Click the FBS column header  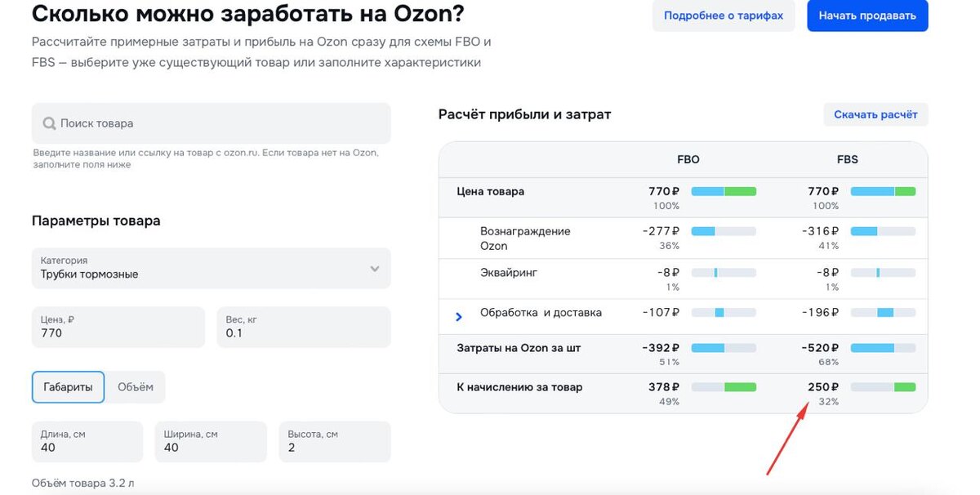click(x=848, y=159)
